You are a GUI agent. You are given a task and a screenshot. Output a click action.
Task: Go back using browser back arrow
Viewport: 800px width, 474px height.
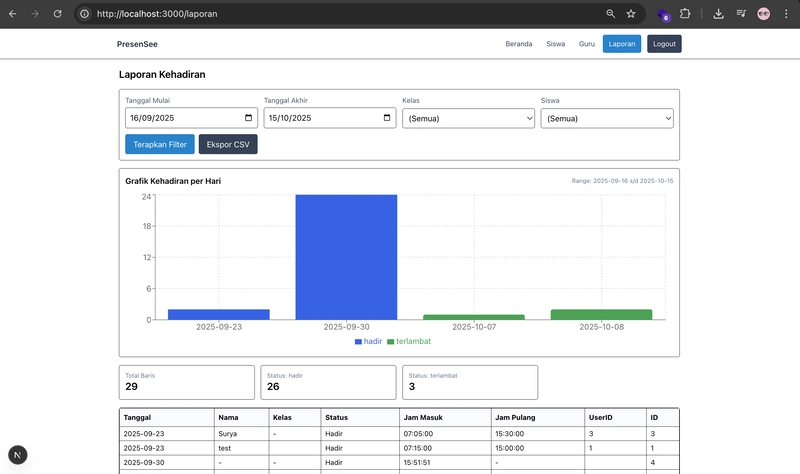[13, 14]
